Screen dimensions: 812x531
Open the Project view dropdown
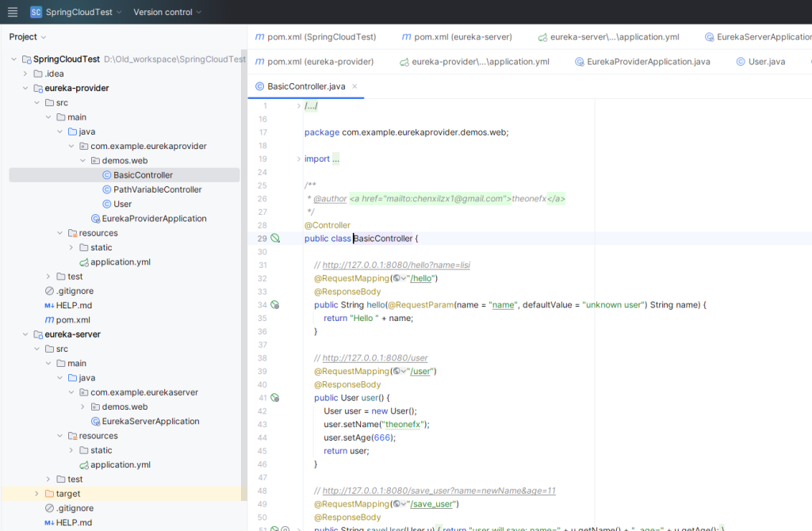(x=28, y=36)
